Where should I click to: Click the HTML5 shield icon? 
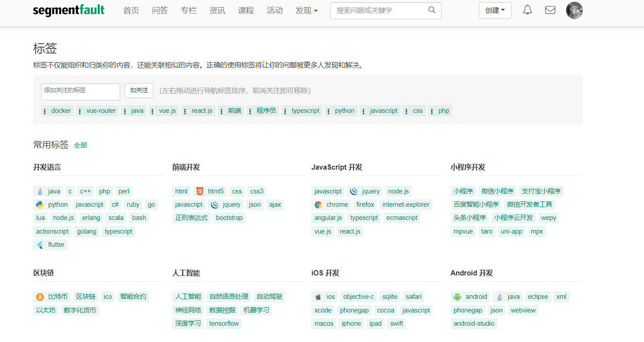pos(200,191)
